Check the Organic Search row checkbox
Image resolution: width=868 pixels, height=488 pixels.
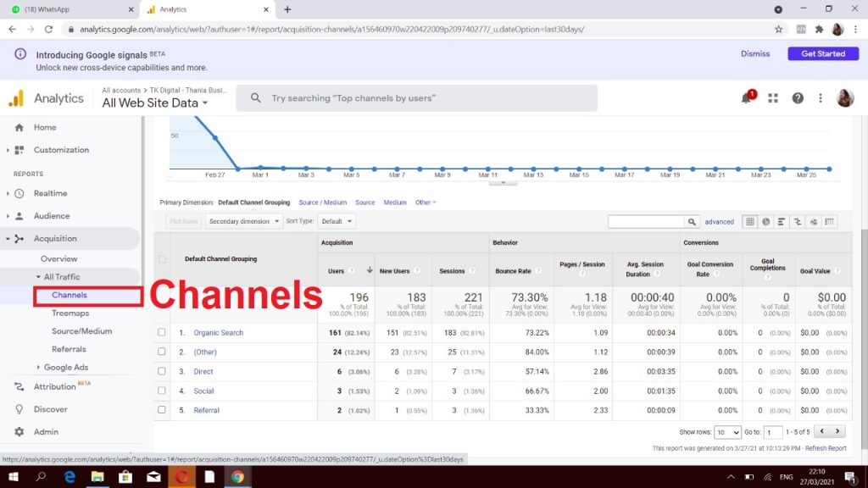tap(162, 332)
